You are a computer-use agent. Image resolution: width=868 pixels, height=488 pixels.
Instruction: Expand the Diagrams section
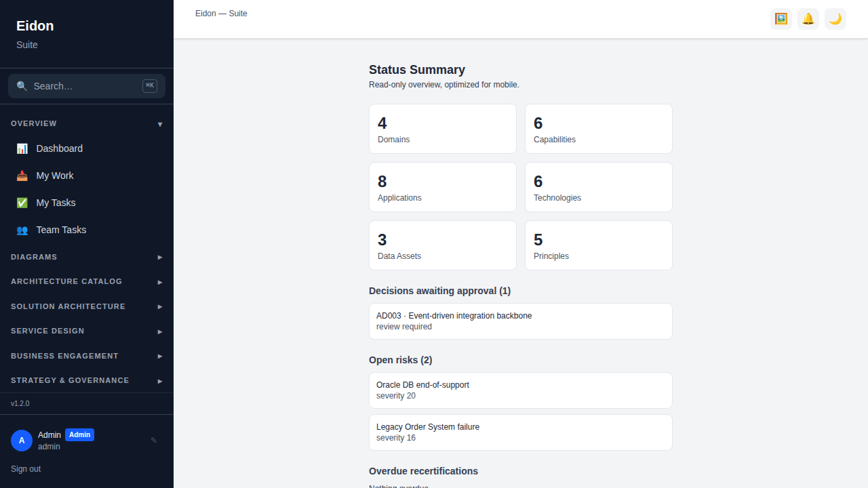click(87, 257)
